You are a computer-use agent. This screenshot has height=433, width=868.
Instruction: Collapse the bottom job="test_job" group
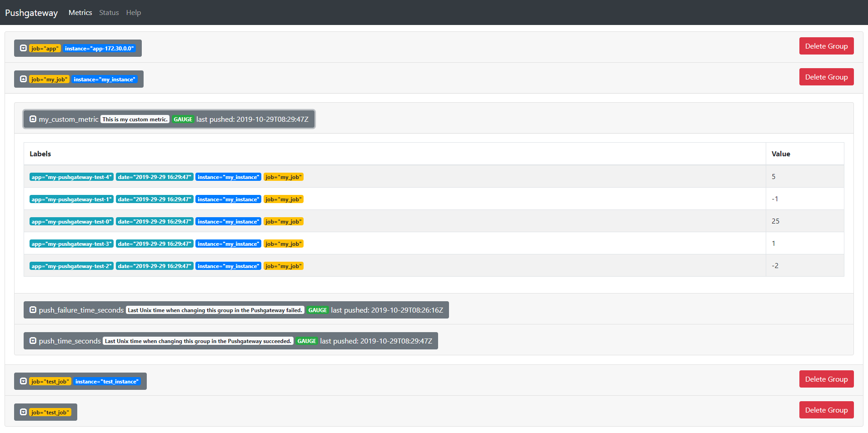point(23,412)
